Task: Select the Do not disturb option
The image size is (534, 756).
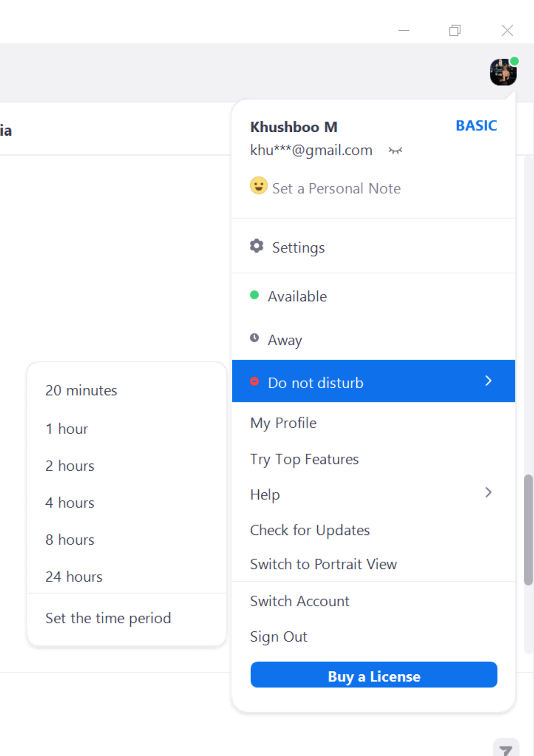Action: (x=373, y=381)
